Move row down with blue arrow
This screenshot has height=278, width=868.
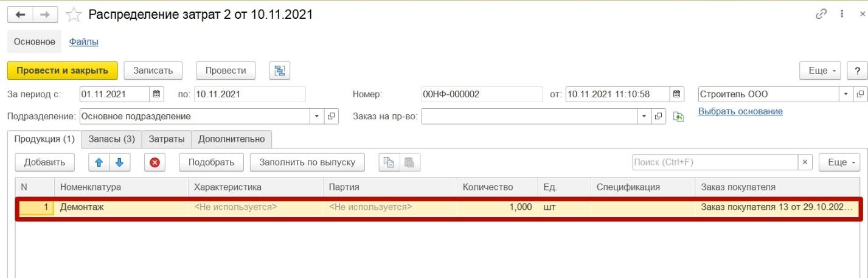[119, 162]
